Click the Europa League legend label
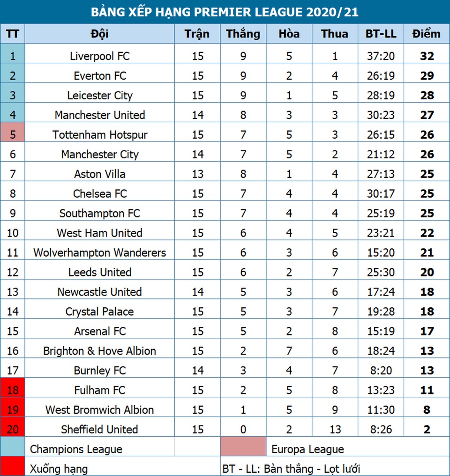 (x=307, y=449)
